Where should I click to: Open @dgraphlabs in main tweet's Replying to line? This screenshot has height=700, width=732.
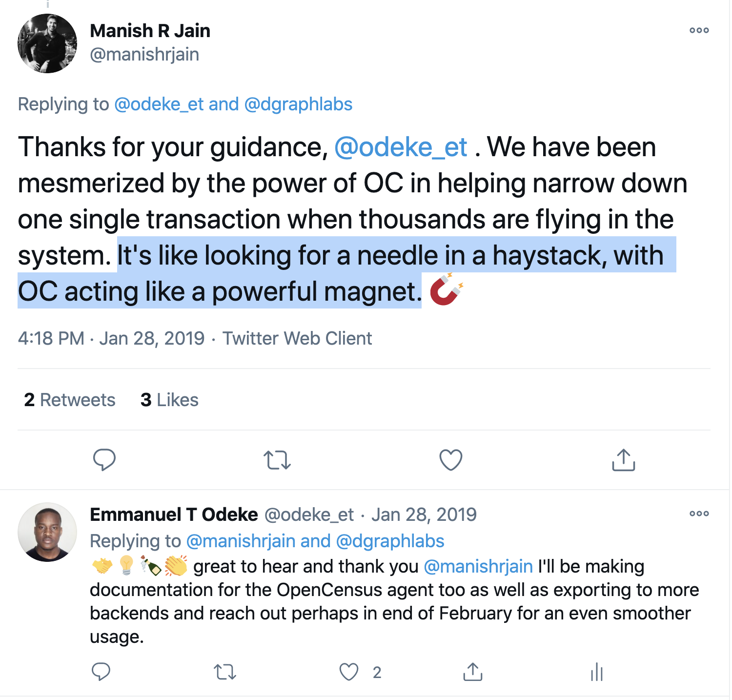pyautogui.click(x=298, y=104)
